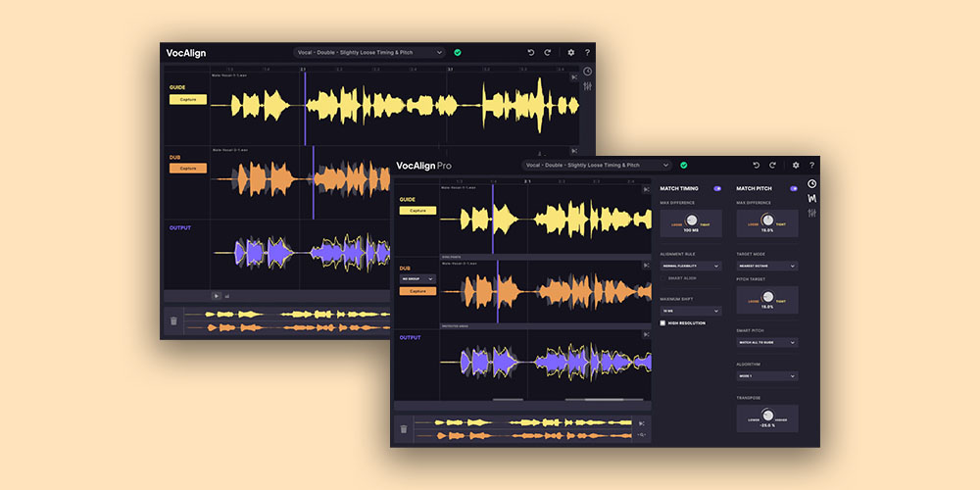Select the mixer sliders panel icon in VocAlign Pro
980x490 pixels.
(811, 213)
